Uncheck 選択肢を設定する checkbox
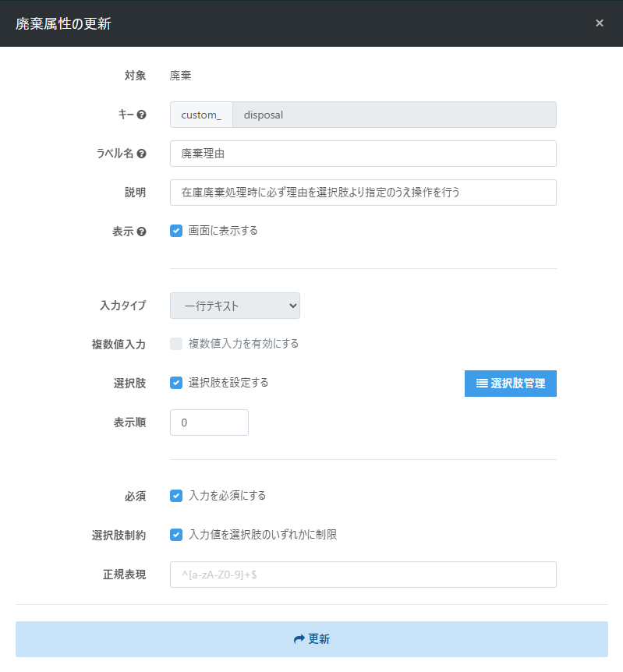 [x=176, y=383]
